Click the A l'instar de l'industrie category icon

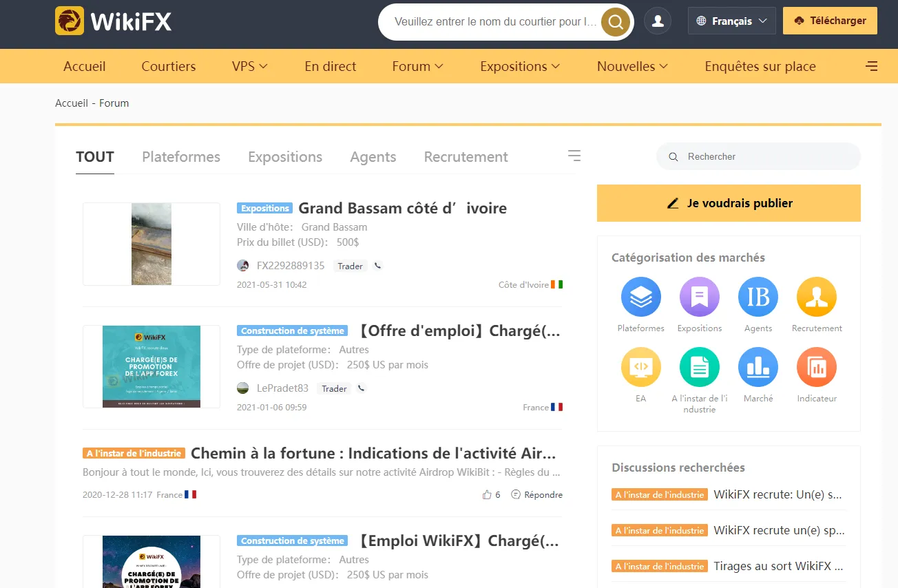click(x=700, y=367)
